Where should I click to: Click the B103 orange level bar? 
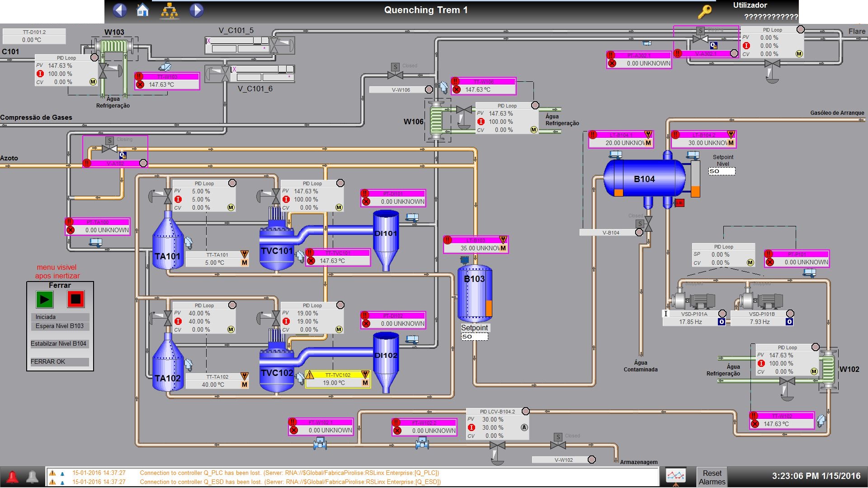[489, 308]
